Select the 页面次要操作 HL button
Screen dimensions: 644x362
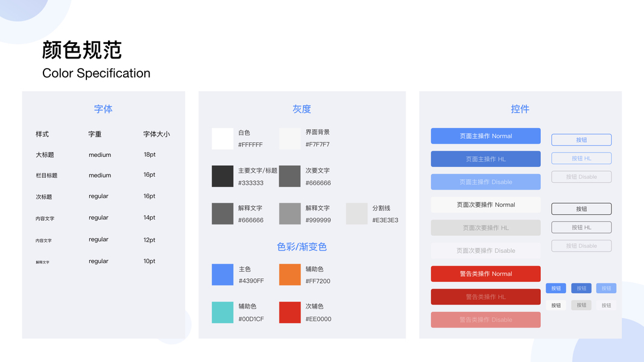[x=485, y=228]
